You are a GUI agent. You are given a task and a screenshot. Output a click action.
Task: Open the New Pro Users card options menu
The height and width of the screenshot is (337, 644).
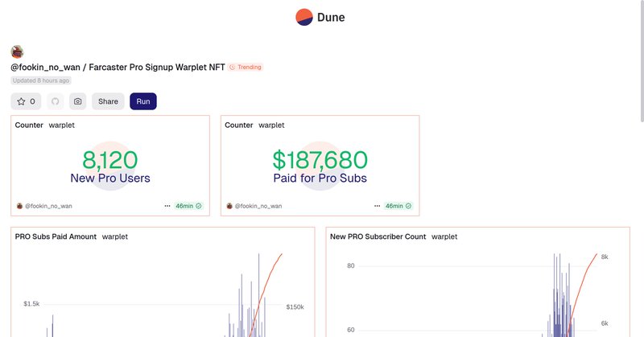167,206
